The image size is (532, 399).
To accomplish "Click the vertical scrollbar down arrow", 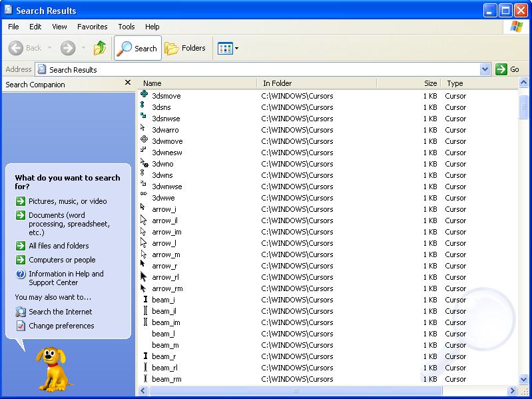I will tap(524, 380).
